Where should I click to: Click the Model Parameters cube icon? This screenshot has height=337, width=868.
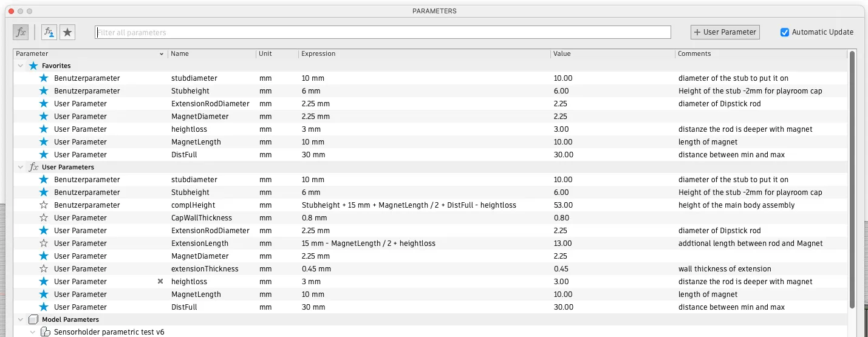pos(33,319)
